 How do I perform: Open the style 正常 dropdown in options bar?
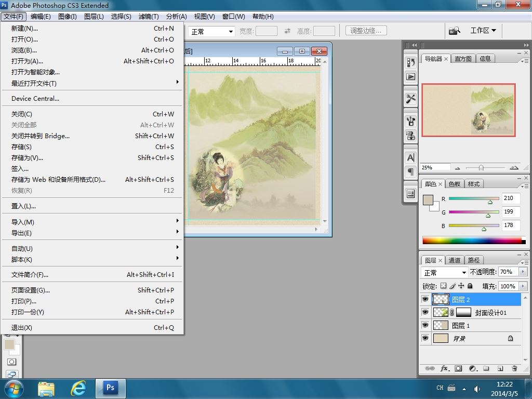click(x=212, y=32)
